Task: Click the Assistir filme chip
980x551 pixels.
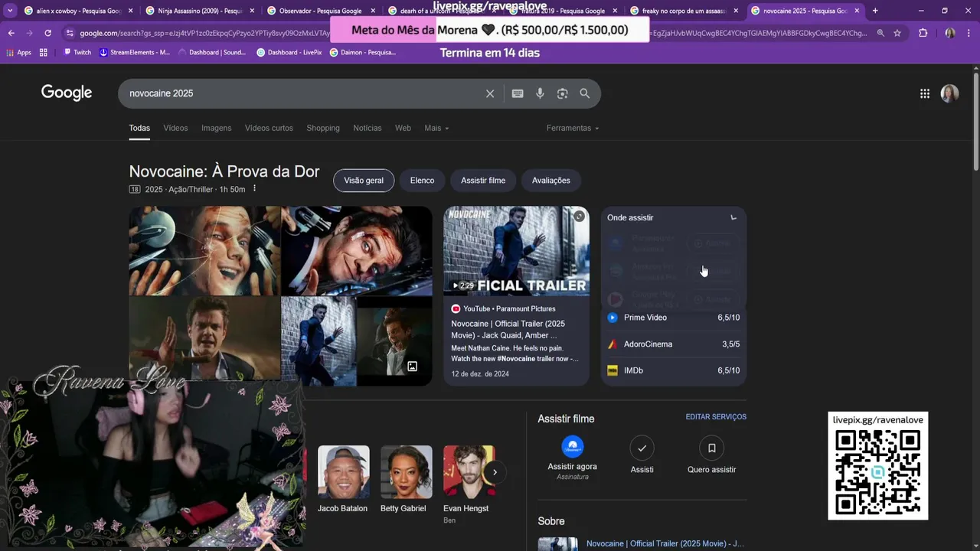Action: tap(483, 181)
